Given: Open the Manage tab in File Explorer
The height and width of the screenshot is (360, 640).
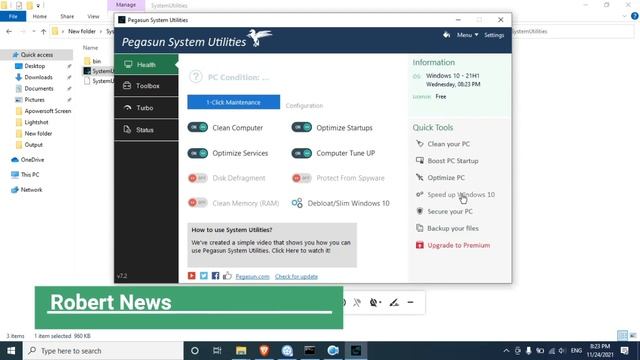Looking at the screenshot, I should [x=126, y=5].
